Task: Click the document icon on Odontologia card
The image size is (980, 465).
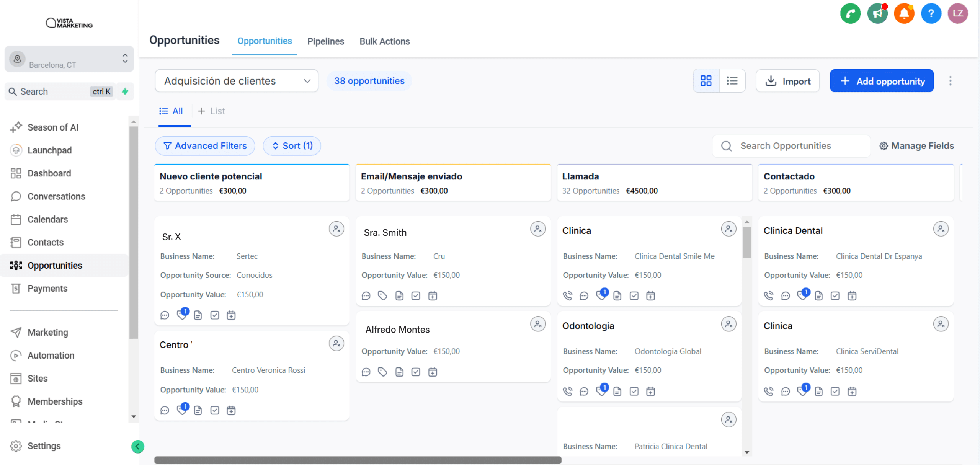Action: tap(617, 391)
